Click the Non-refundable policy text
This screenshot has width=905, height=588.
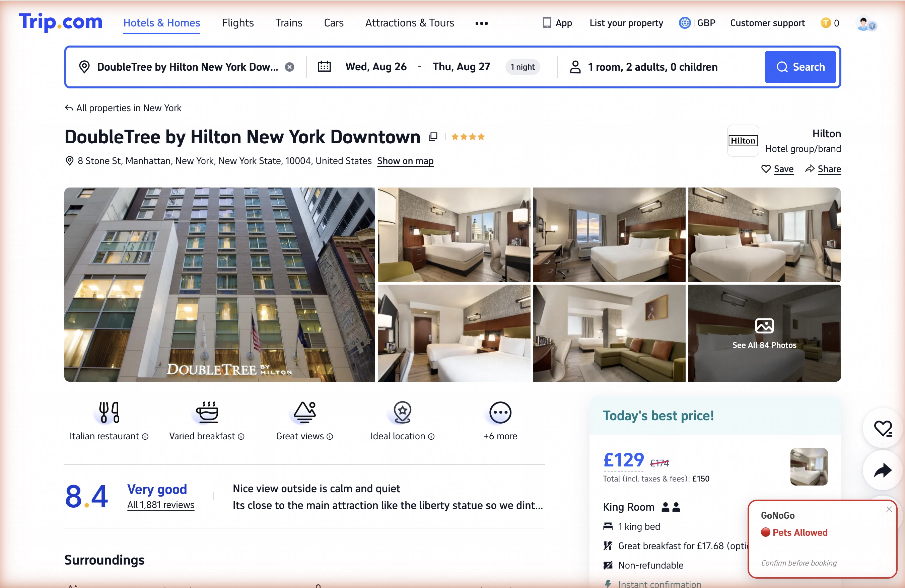point(650,566)
